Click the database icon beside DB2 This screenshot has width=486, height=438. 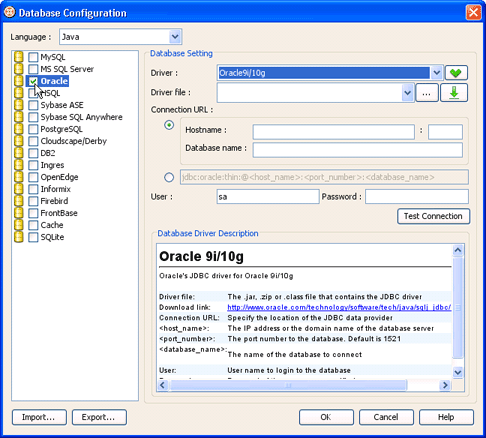[19, 153]
